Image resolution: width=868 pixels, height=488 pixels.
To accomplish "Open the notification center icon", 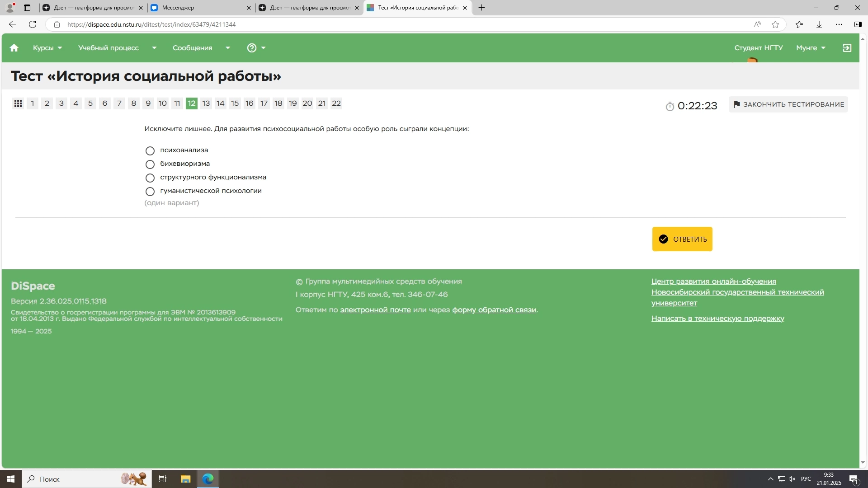I will click(854, 479).
